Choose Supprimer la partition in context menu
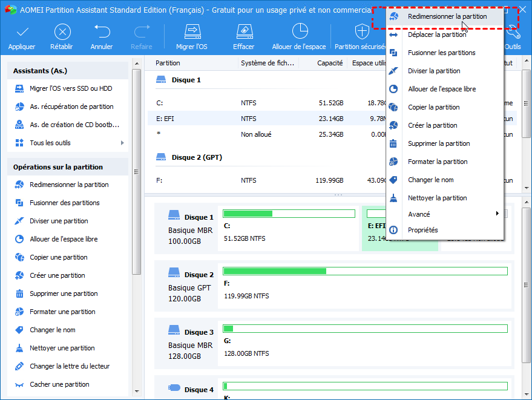Viewport: 532px width, 400px height. [x=444, y=143]
